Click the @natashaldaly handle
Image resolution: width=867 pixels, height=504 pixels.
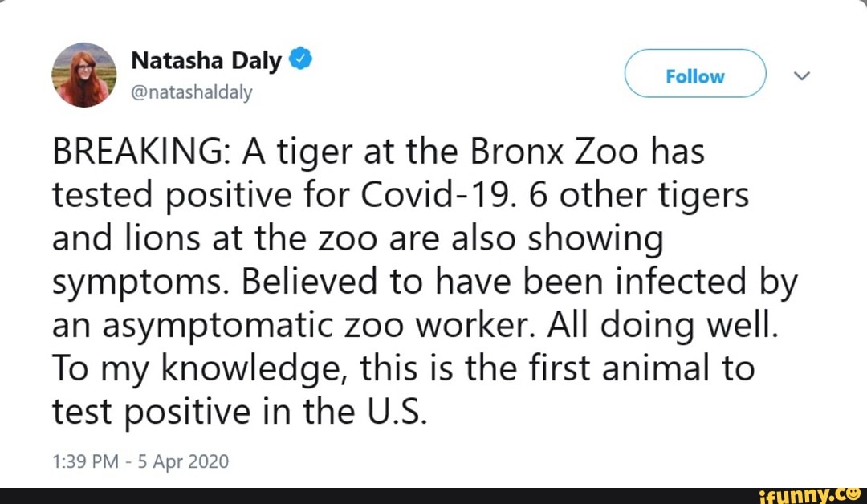(x=193, y=92)
